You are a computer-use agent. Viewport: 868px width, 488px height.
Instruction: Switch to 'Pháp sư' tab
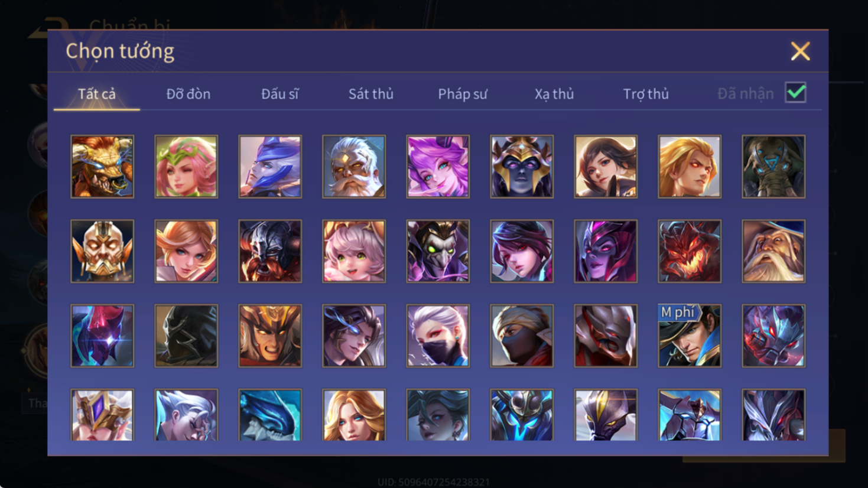[463, 94]
